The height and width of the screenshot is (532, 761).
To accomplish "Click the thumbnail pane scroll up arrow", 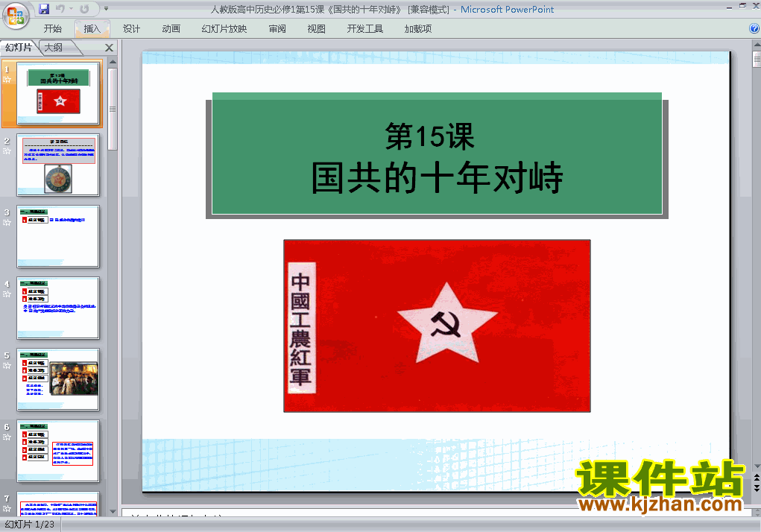I will 113,62.
